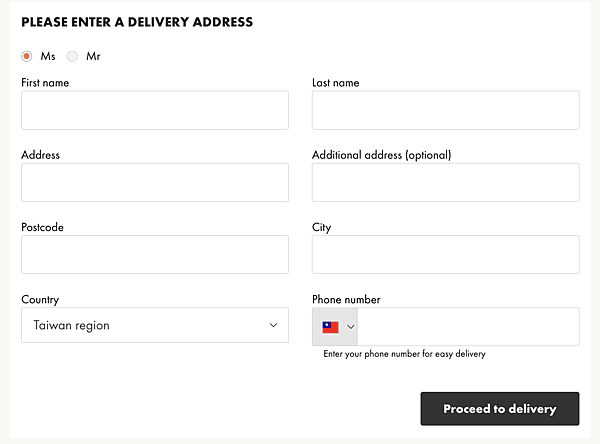
Task: Focus the Last name input field
Action: tap(446, 110)
